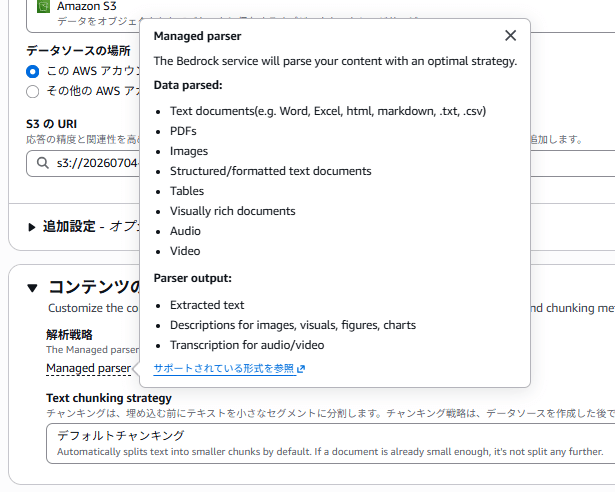Click the Amazon S3 data source title
The height and width of the screenshot is (492, 615).
coord(87,6)
